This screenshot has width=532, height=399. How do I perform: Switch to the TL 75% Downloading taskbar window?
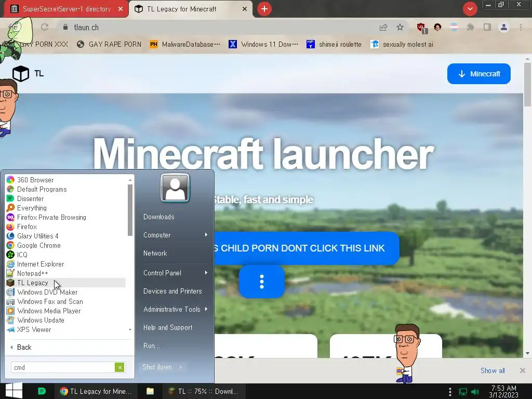[203, 391]
